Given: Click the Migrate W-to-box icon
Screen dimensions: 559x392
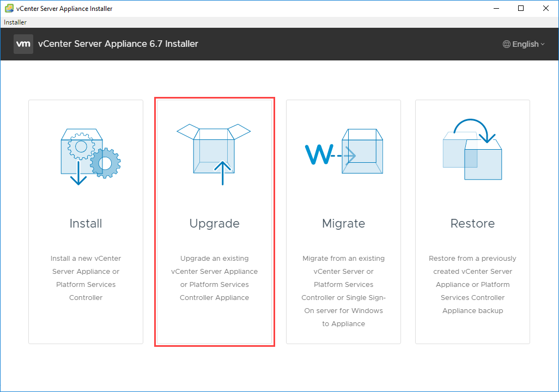Looking at the screenshot, I should click(x=344, y=151).
